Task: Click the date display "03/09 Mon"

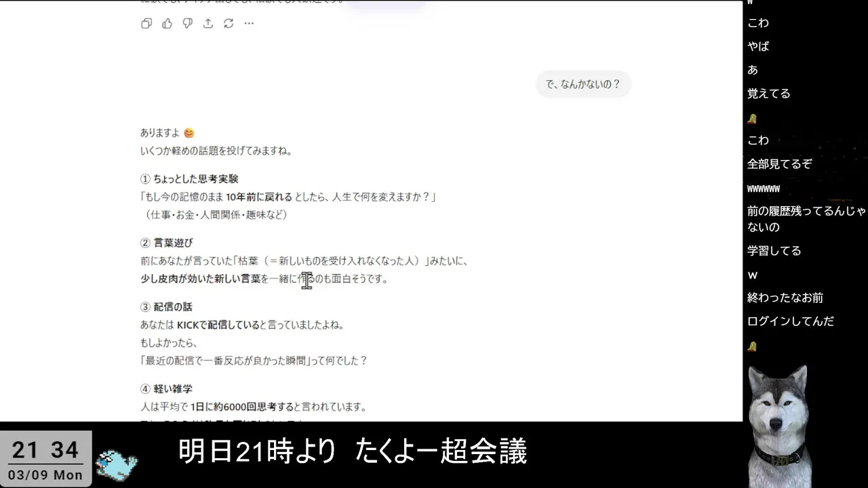Action: click(x=45, y=475)
